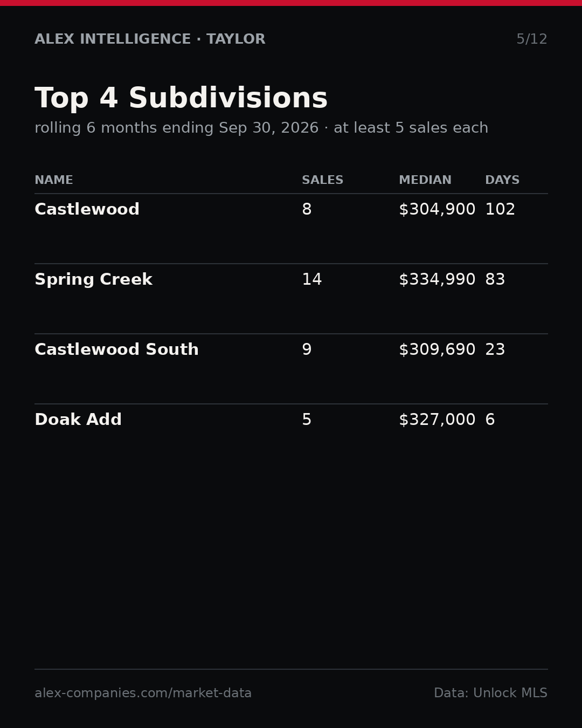Select the $334,990 median price
The height and width of the screenshot is (728, 582).
437,280
